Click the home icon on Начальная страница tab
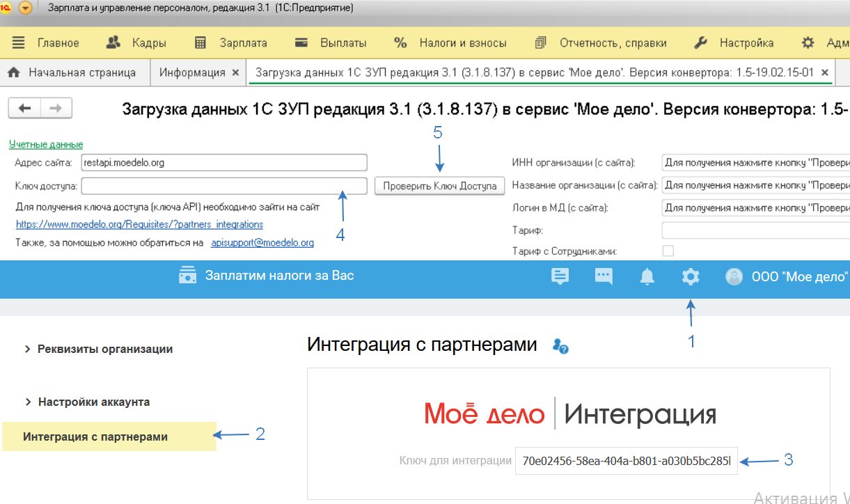 13,72
